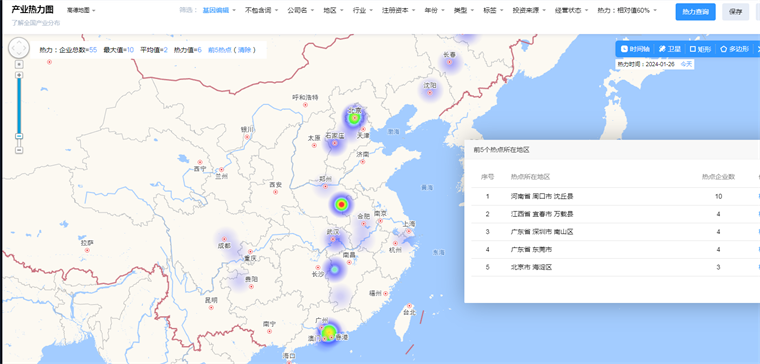Click the 今天 today link
Screen dimensions: 760x364
click(x=686, y=63)
